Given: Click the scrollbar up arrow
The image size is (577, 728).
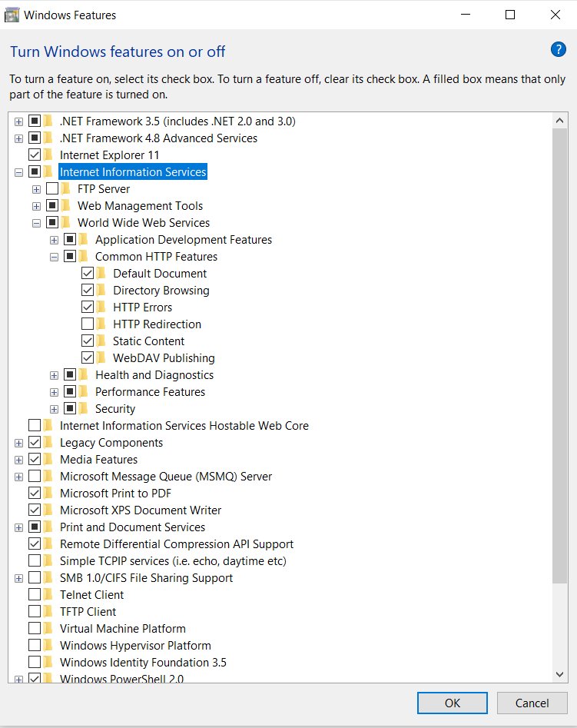Looking at the screenshot, I should 560,121.
